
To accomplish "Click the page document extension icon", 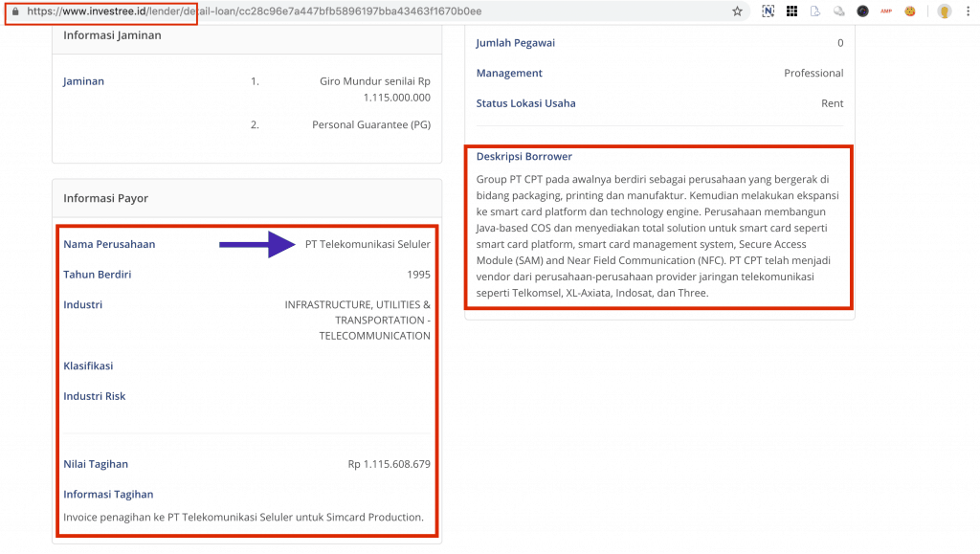I will pos(815,11).
